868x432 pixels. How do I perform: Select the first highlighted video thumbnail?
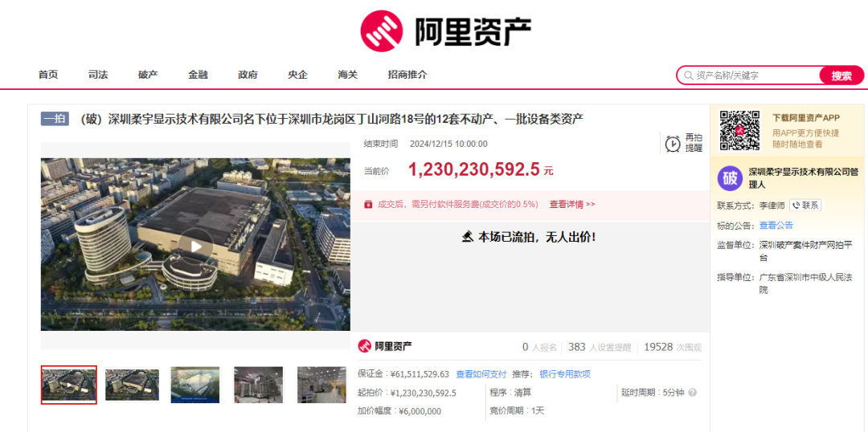(x=68, y=385)
